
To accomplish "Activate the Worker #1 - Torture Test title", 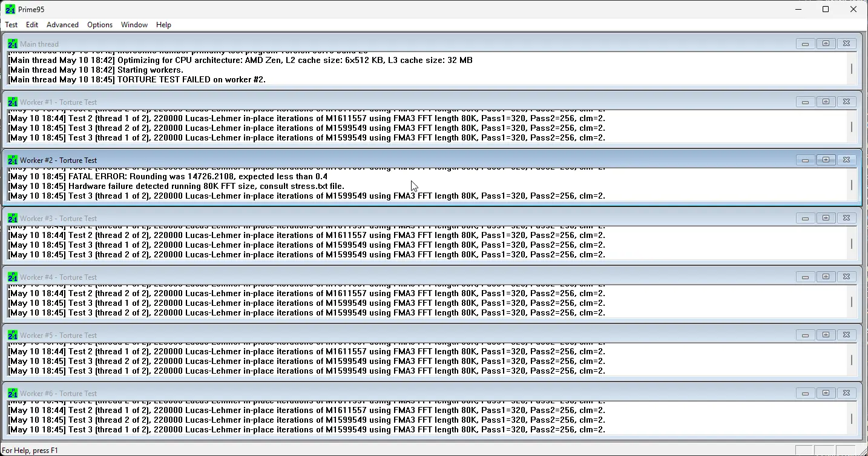I will 58,102.
